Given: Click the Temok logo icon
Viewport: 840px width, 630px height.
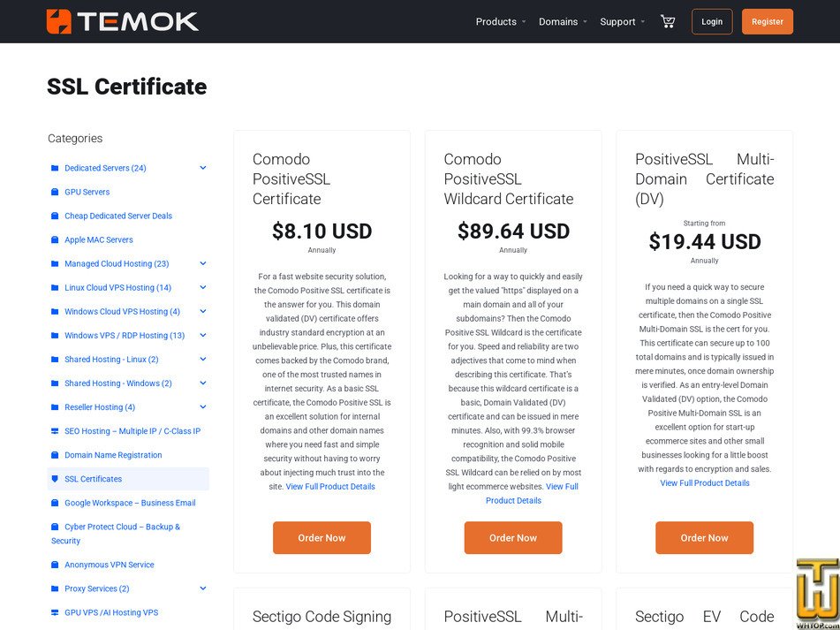Looking at the screenshot, I should (56, 21).
